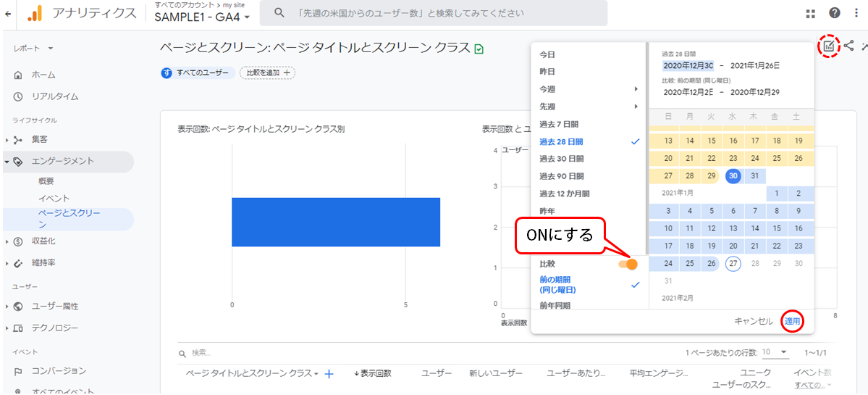
Task: Click the 比較を追加 button
Action: click(267, 72)
